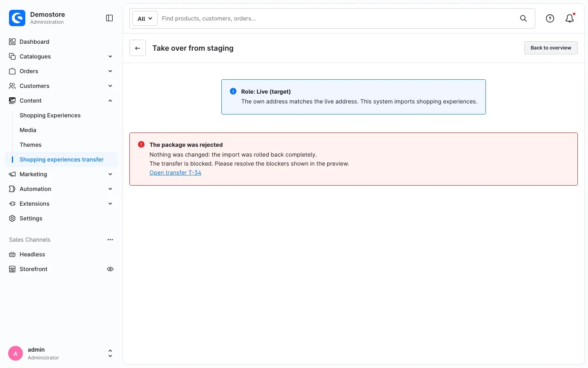The height and width of the screenshot is (368, 588).
Task: Click the Settings gear icon
Action: coord(12,218)
